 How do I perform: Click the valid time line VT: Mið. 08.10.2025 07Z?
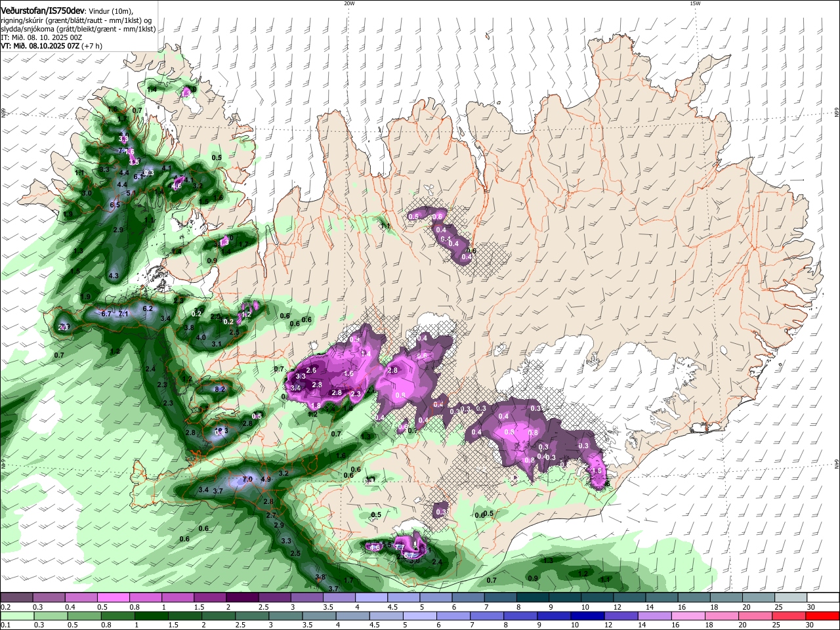(40, 46)
